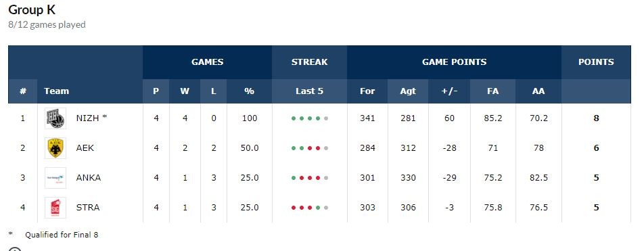Open the NIZH team logo
Viewport: 644px width, 251px height.
coord(55,118)
